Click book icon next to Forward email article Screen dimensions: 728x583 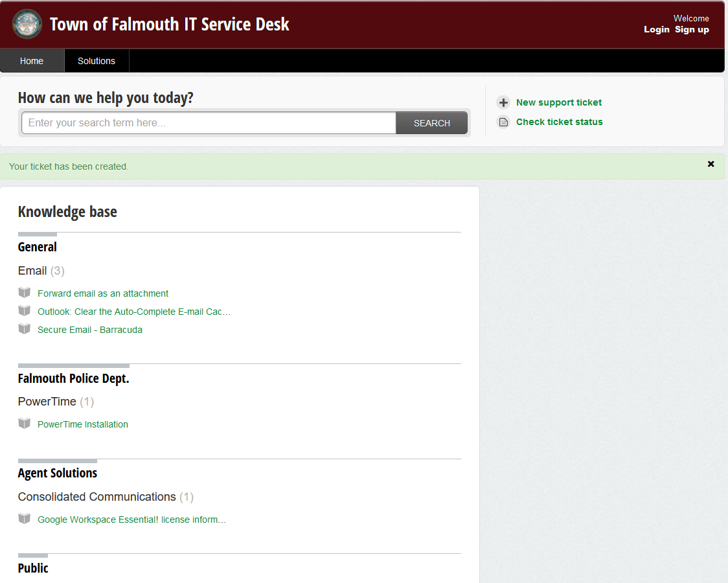[x=24, y=292]
